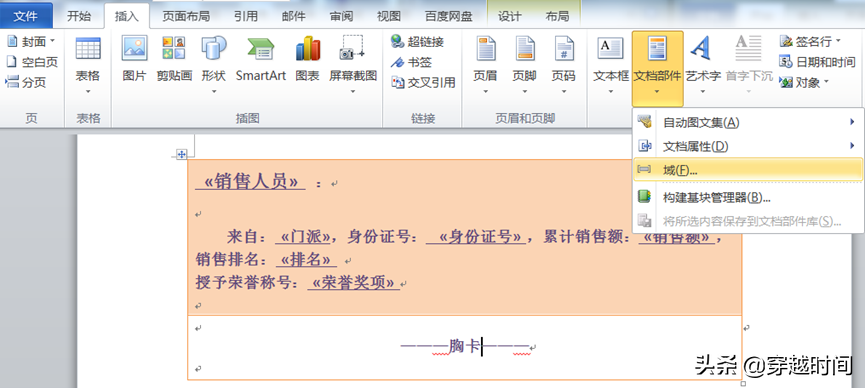
Task: Open the 邮件 ribbon tab
Action: tap(293, 16)
